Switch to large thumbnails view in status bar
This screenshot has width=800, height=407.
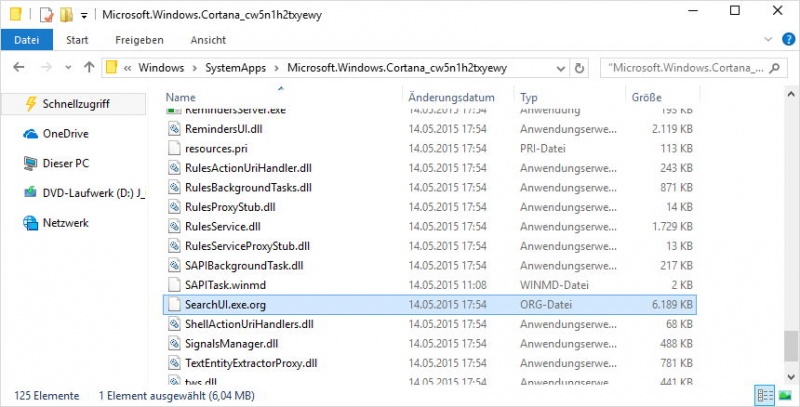(785, 396)
